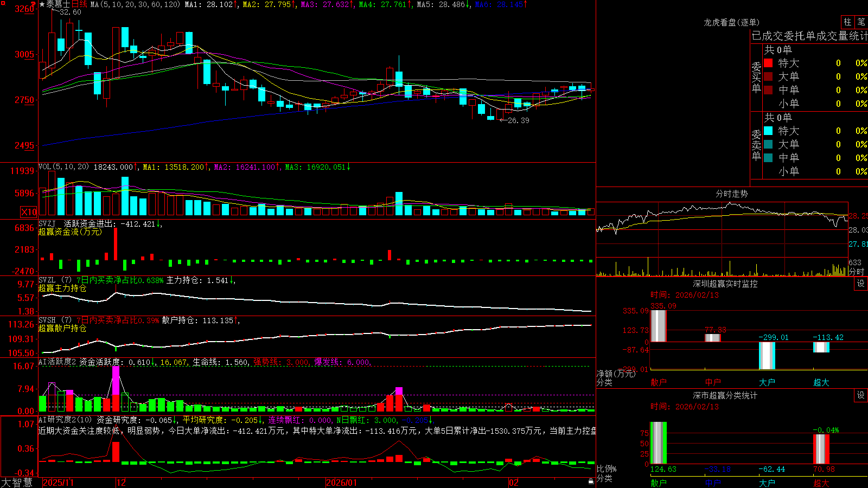The width and height of the screenshot is (868, 488).
Task: Click the 小单 row under 委卖单
Action: [815, 171]
